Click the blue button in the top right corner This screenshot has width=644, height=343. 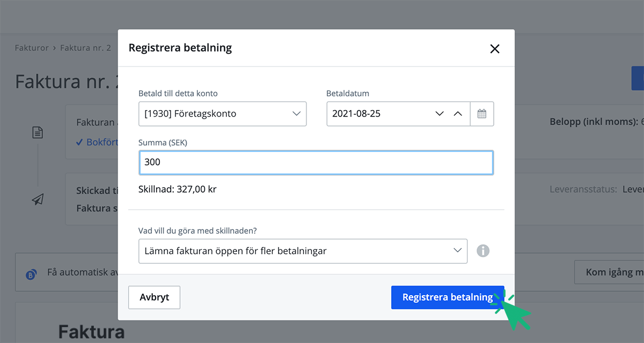[639, 78]
